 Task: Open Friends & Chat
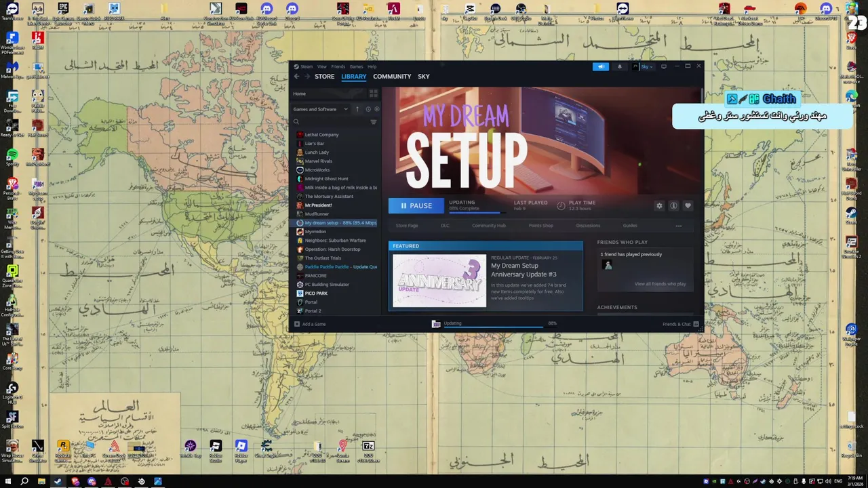click(x=680, y=324)
